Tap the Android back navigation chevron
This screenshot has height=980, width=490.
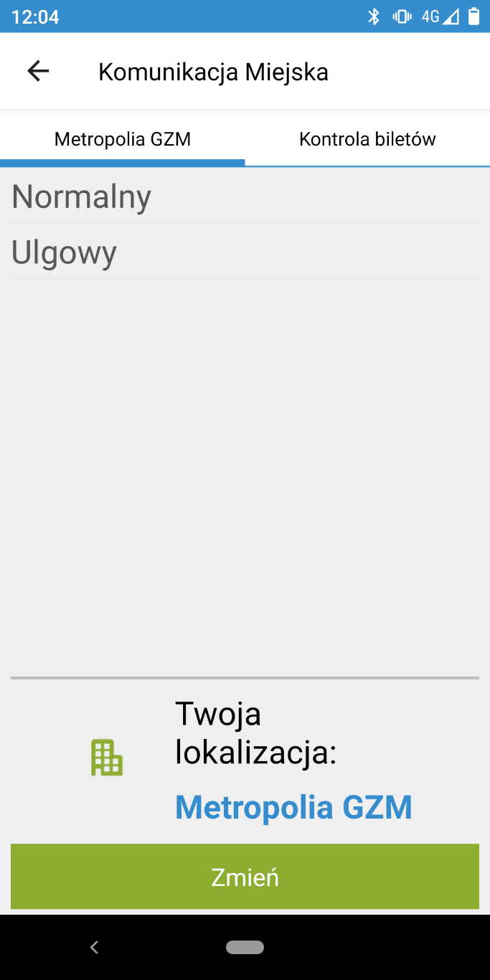point(94,947)
